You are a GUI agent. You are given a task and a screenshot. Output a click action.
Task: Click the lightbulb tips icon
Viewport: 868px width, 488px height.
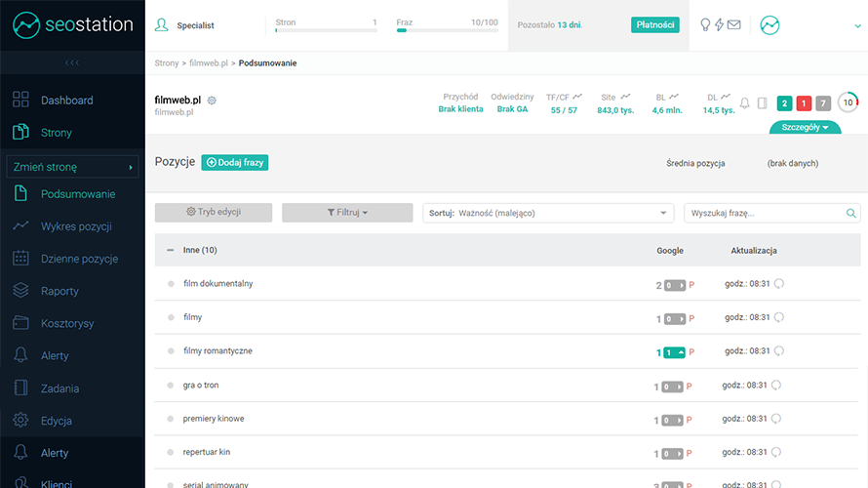pos(705,25)
